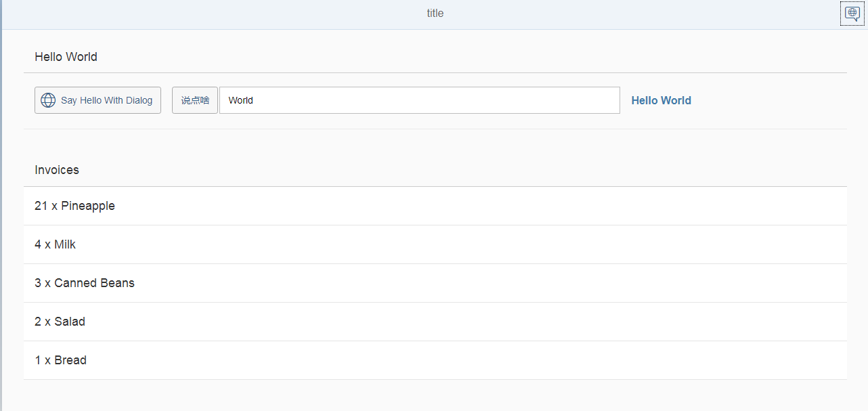Screen dimensions: 868x411
Task: Click the Invoices list header
Action: pos(57,170)
